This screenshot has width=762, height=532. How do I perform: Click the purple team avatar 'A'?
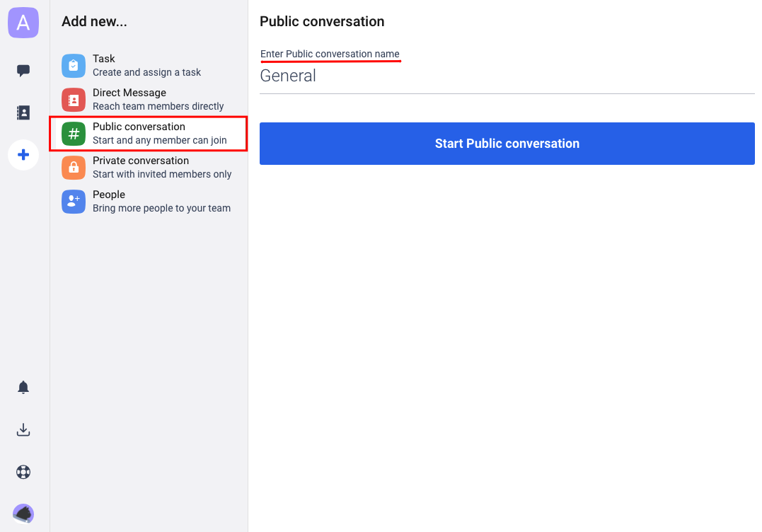tap(23, 23)
